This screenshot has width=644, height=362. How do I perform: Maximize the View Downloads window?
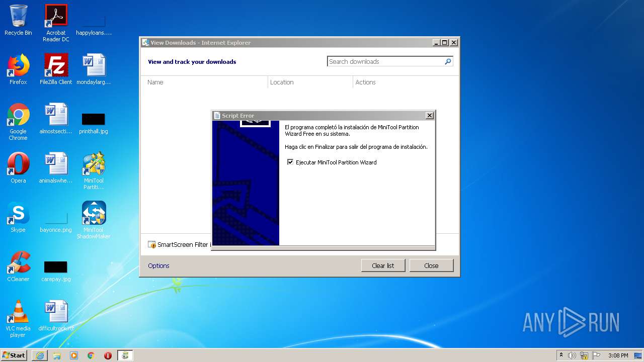(445, 43)
